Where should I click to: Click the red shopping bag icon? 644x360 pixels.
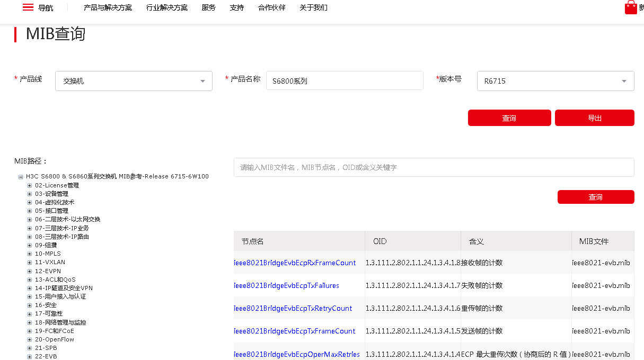(x=631, y=7)
